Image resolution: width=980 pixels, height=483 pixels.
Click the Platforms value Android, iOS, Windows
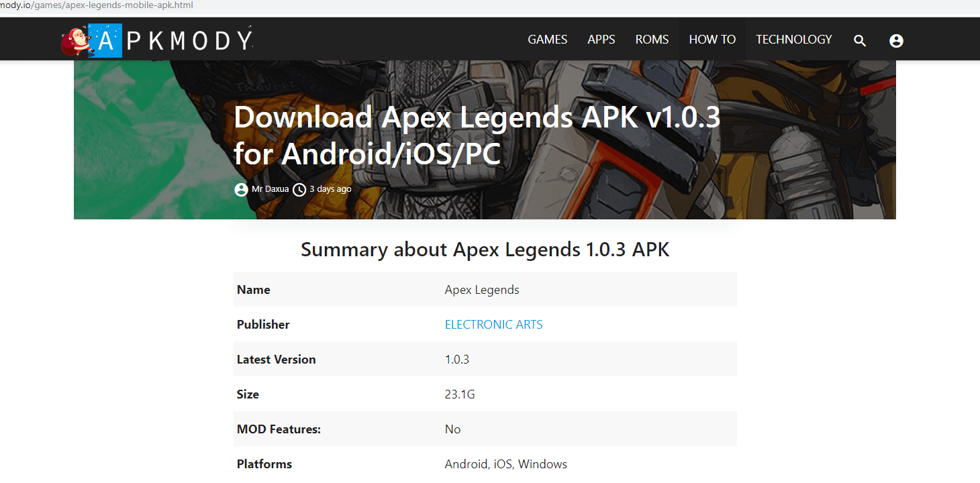coord(505,464)
